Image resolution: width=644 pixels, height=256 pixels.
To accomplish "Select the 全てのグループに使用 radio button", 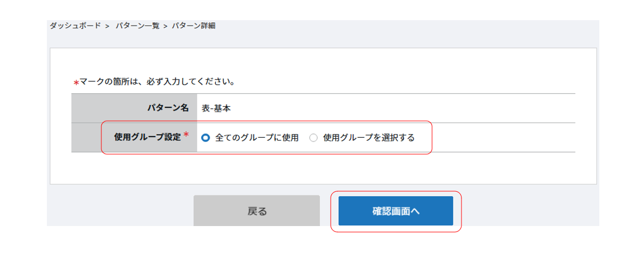I will 205,138.
